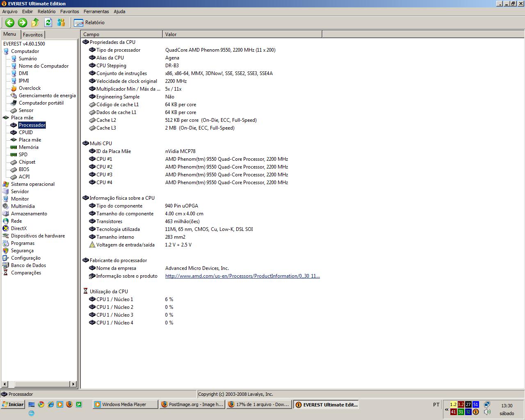The image size is (525, 420).
Task: Click the Valor column header
Action: click(242, 34)
